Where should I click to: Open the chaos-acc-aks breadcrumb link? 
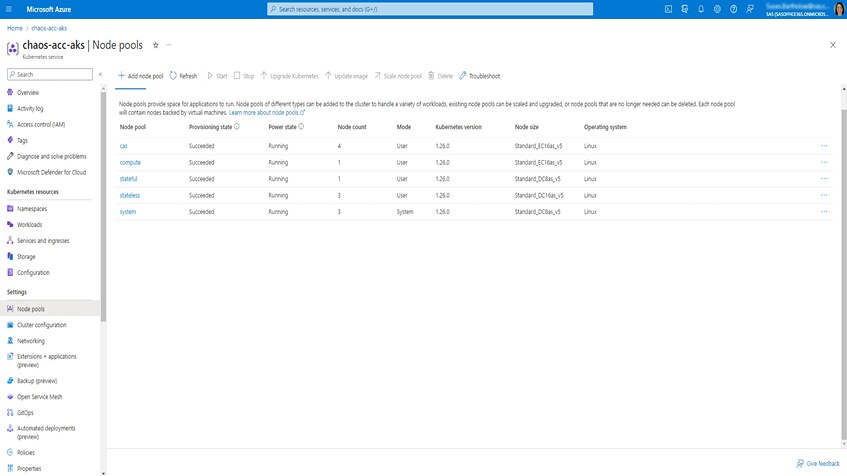(x=49, y=28)
